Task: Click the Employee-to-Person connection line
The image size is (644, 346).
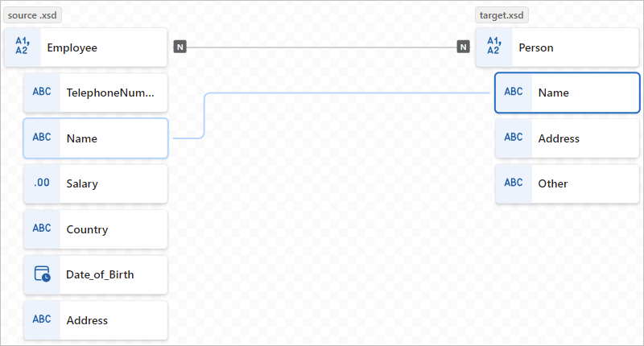Action: (x=322, y=47)
